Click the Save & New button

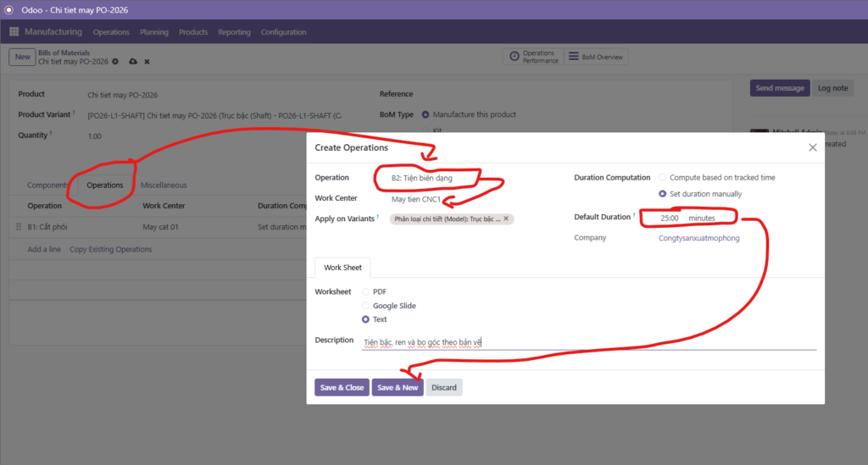pos(398,387)
